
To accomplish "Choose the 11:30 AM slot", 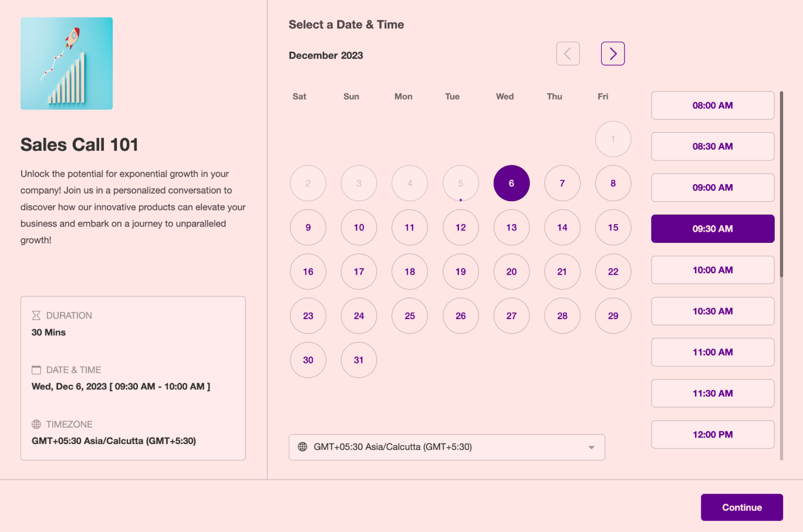I will click(x=713, y=394).
